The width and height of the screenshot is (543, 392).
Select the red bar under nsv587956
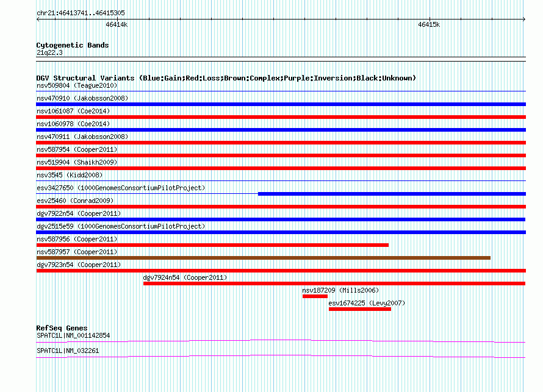click(x=212, y=245)
